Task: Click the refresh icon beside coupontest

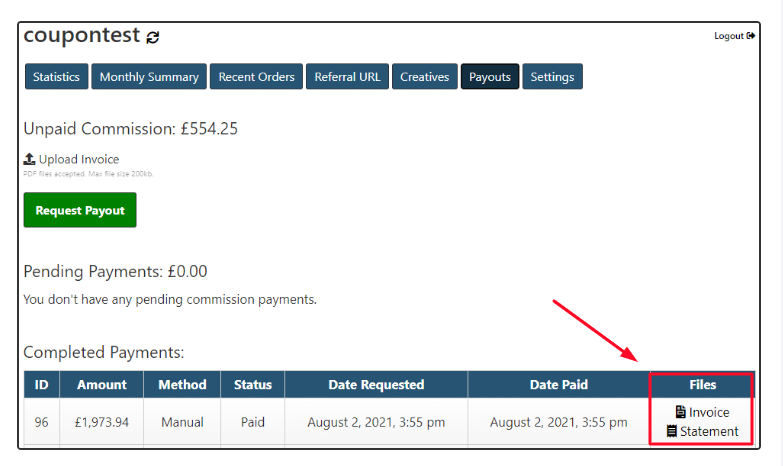Action: click(x=152, y=37)
